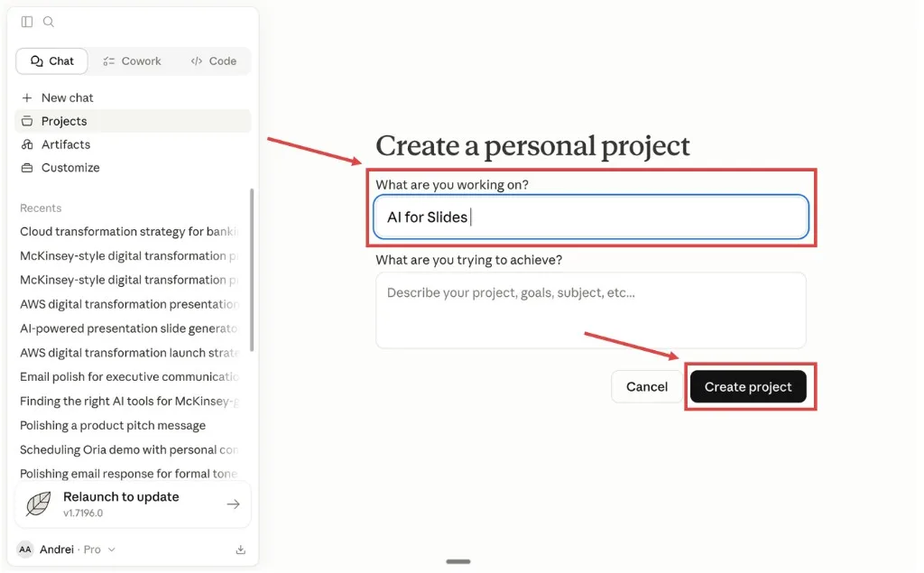Open Artifacts in the sidebar
The width and height of the screenshot is (924, 573).
click(x=133, y=144)
